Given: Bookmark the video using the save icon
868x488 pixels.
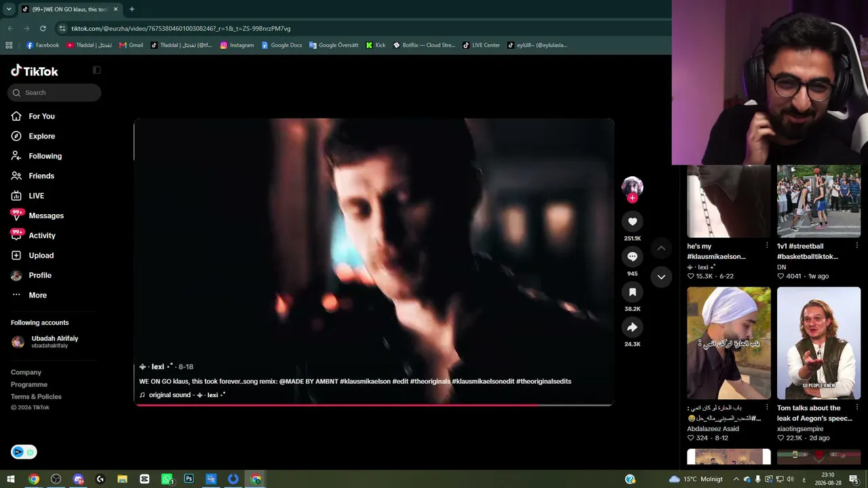Looking at the screenshot, I should pos(632,292).
